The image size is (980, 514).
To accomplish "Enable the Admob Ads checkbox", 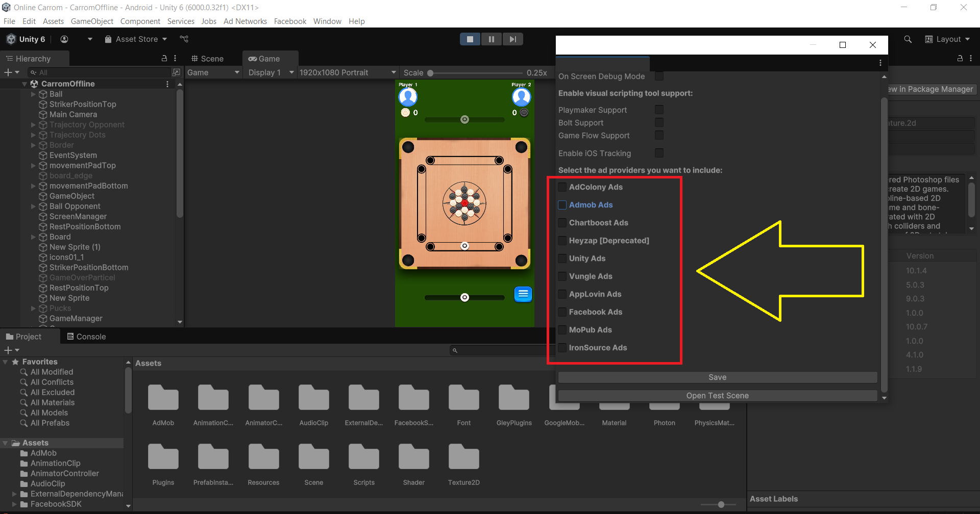I will tap(562, 205).
